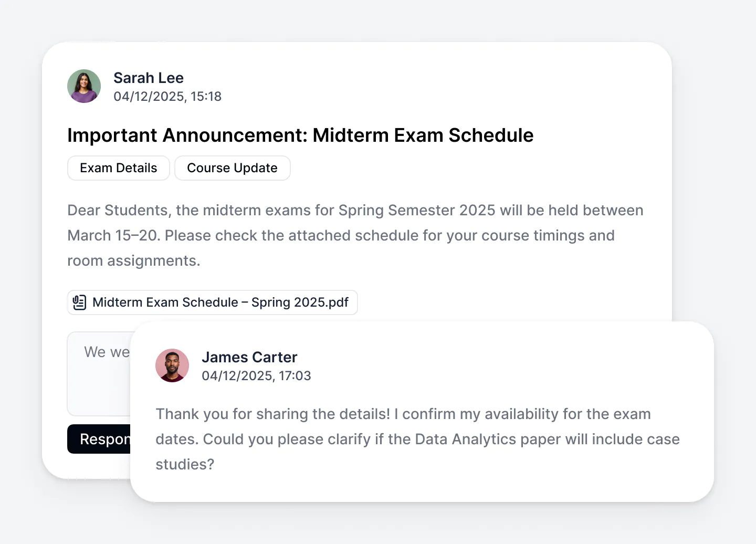This screenshot has height=544, width=756.
Task: Click Sarah Lee's profile avatar
Action: 84,86
